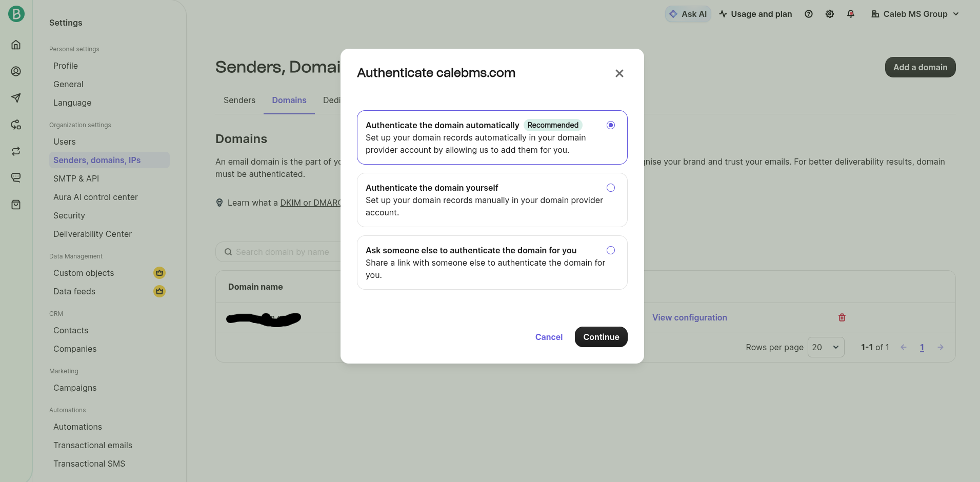Open the Campaigns paper-plane icon in left rail
Image resolution: width=980 pixels, height=482 pixels.
click(16, 98)
